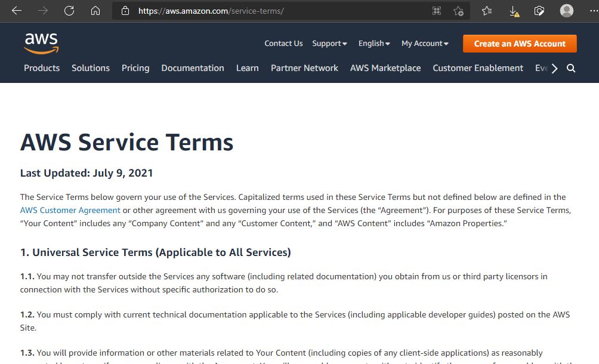Click the AWS logo
The height and width of the screenshot is (364, 599).
(x=41, y=44)
